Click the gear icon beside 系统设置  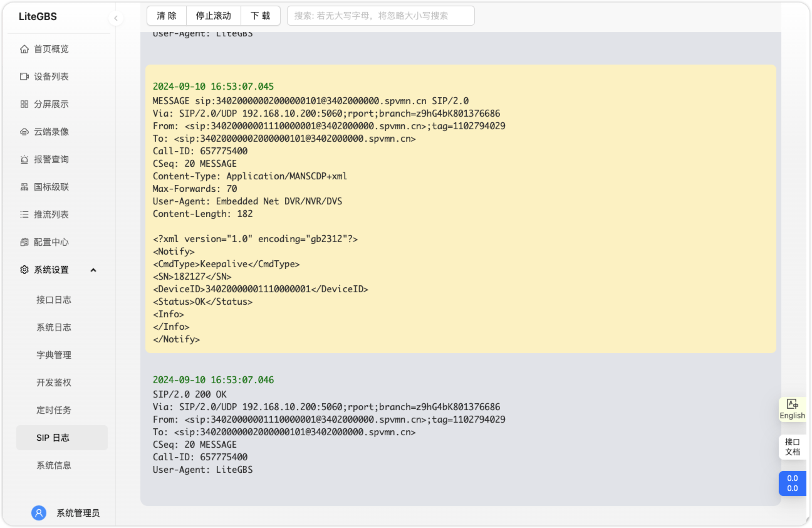24,270
